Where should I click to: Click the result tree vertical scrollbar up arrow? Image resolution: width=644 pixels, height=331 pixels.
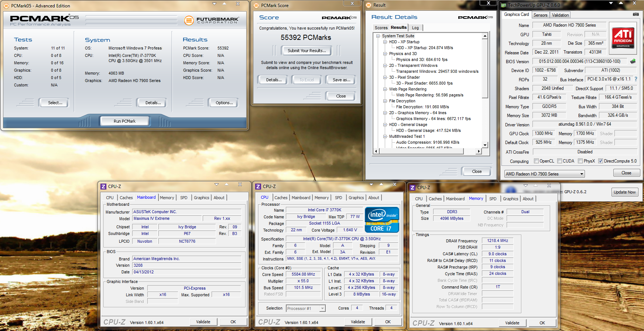485,36
